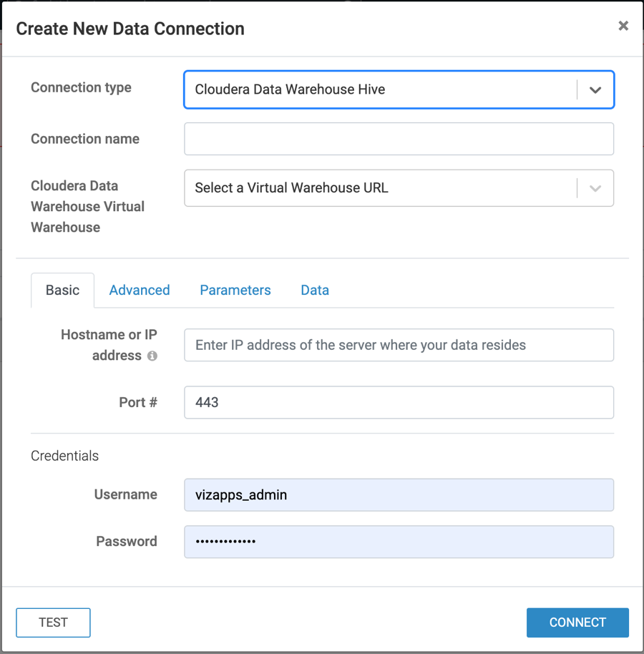Click the chevron arrow on the Virtual Warehouse URL selector
The width and height of the screenshot is (644, 654).
click(x=595, y=188)
